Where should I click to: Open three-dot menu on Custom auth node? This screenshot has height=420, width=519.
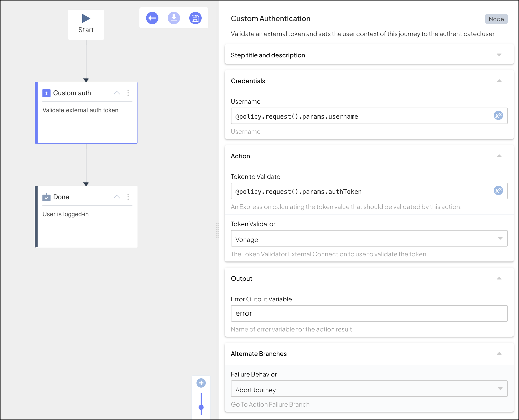(x=128, y=93)
